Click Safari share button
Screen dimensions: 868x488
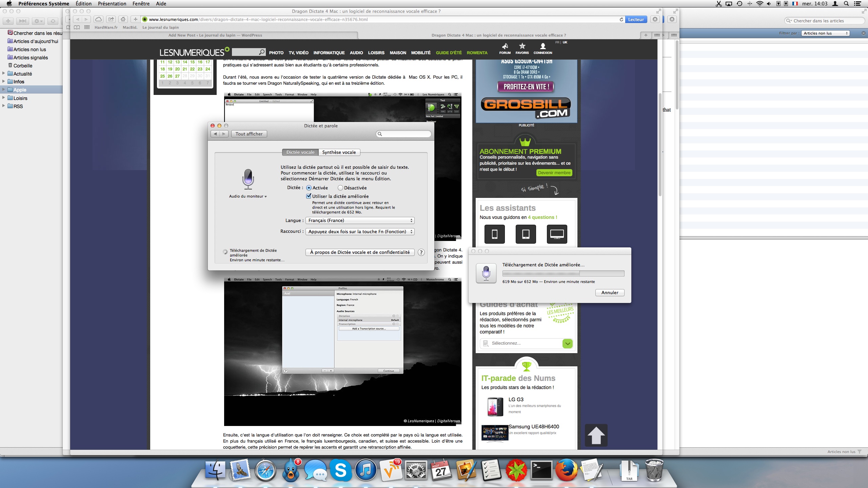(x=111, y=19)
